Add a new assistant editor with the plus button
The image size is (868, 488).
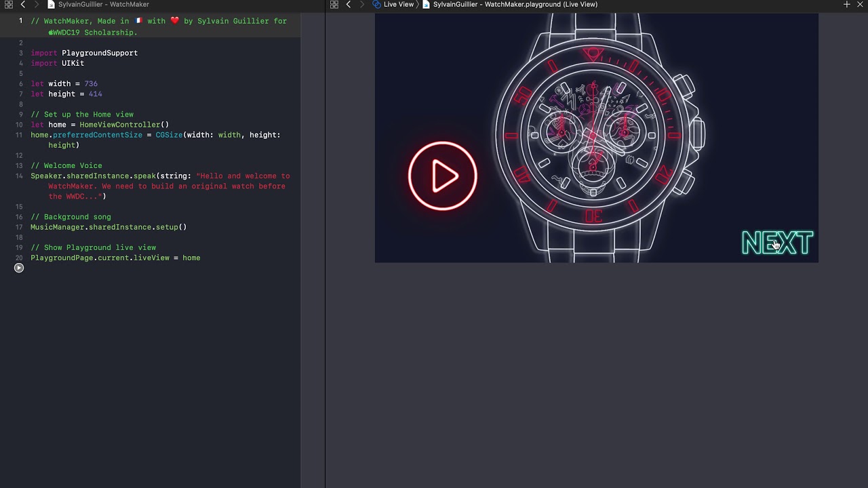click(847, 5)
